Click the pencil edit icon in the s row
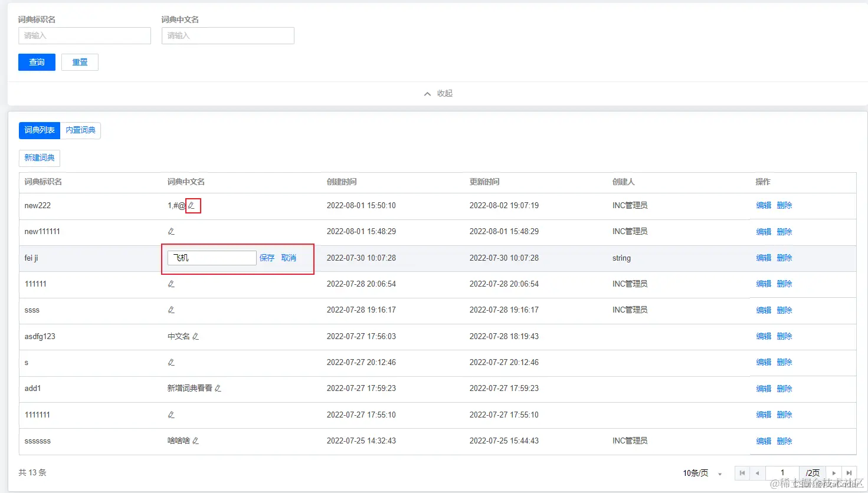 (x=171, y=363)
